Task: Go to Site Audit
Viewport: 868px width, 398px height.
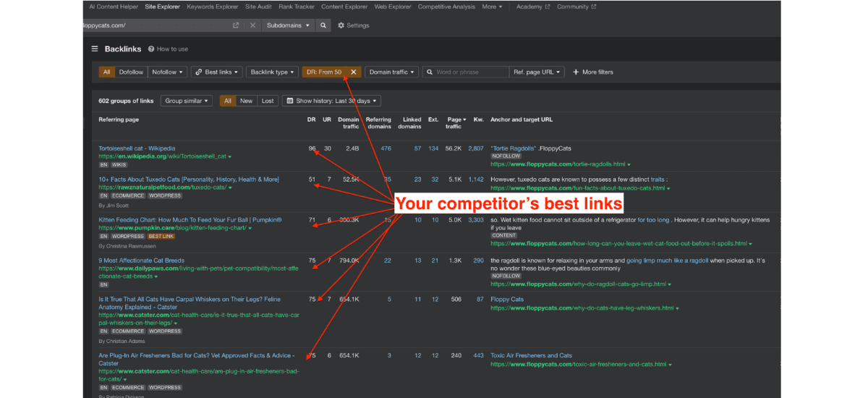Action: tap(258, 7)
